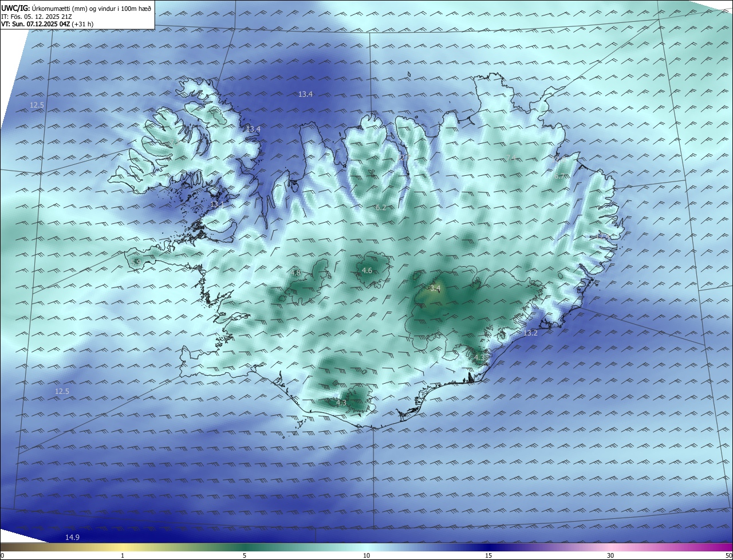Image resolution: width=733 pixels, height=560 pixels.
Task: Click the colour scale tick label 10
Action: tap(366, 556)
